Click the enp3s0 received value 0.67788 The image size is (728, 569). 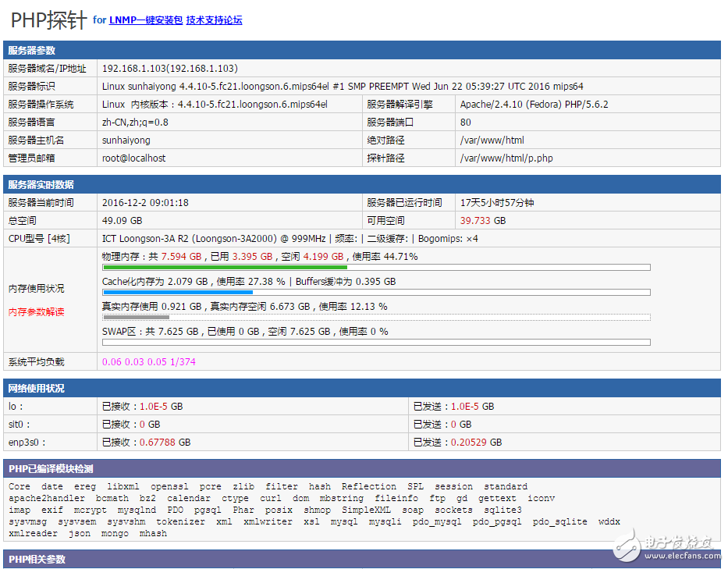pos(154,443)
